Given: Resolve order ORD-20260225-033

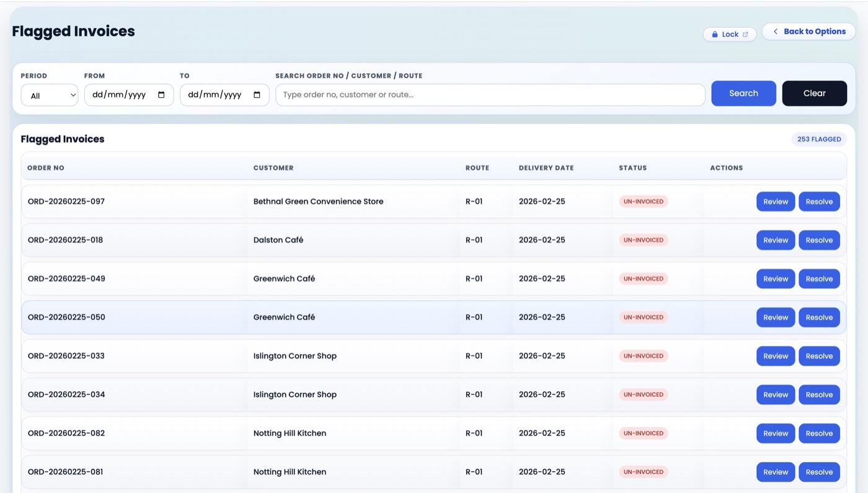Looking at the screenshot, I should tap(819, 356).
